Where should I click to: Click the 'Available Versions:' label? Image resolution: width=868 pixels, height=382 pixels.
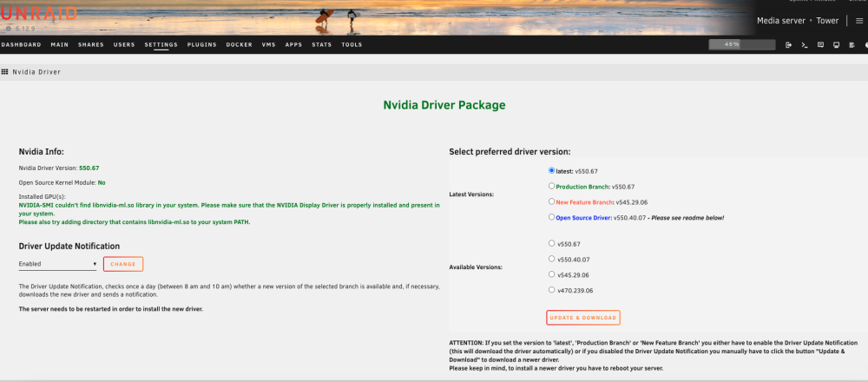point(476,267)
